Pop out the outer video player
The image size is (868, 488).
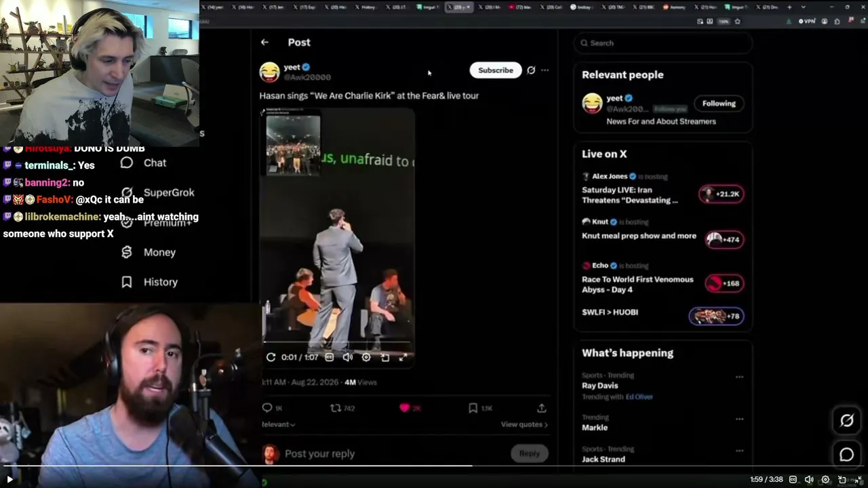pos(842,479)
